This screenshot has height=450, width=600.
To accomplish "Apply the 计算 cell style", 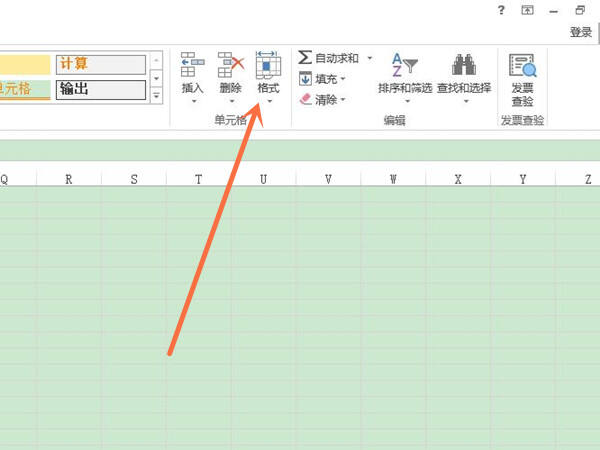I will coord(101,64).
